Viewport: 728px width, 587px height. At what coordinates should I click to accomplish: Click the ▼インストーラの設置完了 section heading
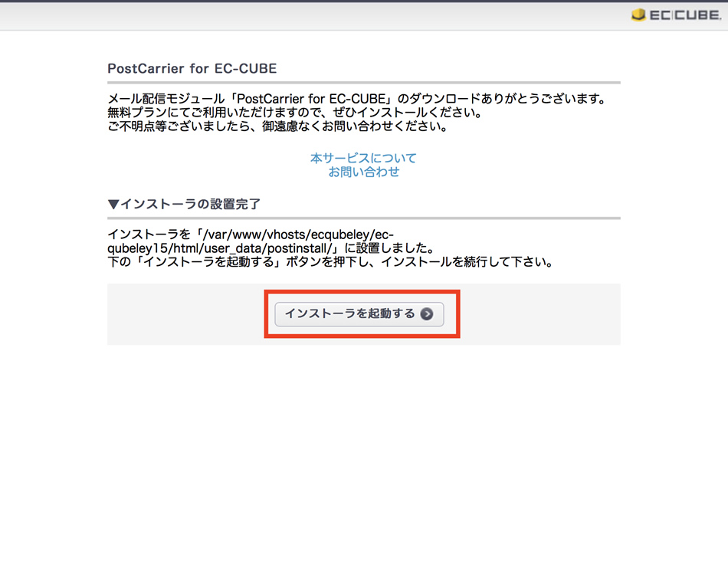coord(184,205)
